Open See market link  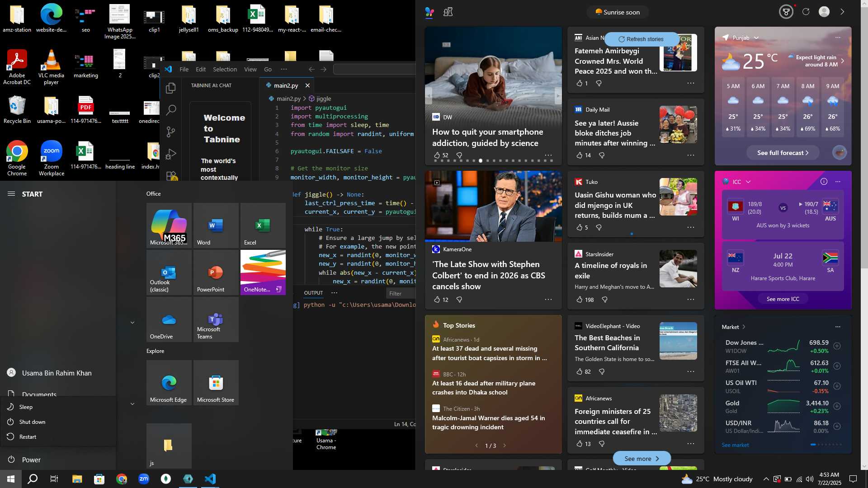click(735, 445)
